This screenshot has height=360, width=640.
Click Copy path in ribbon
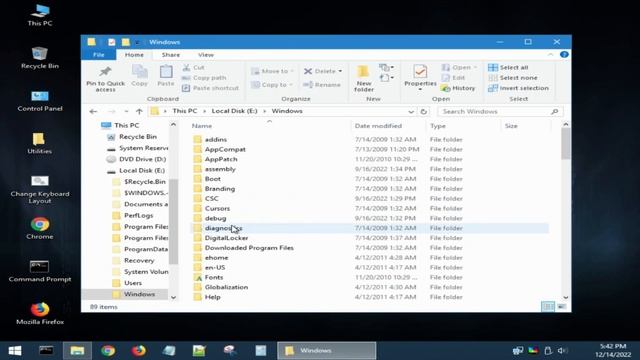[x=204, y=78]
